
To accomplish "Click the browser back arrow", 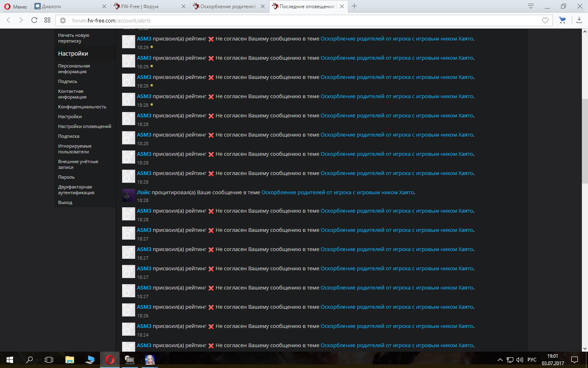I will coord(8,20).
